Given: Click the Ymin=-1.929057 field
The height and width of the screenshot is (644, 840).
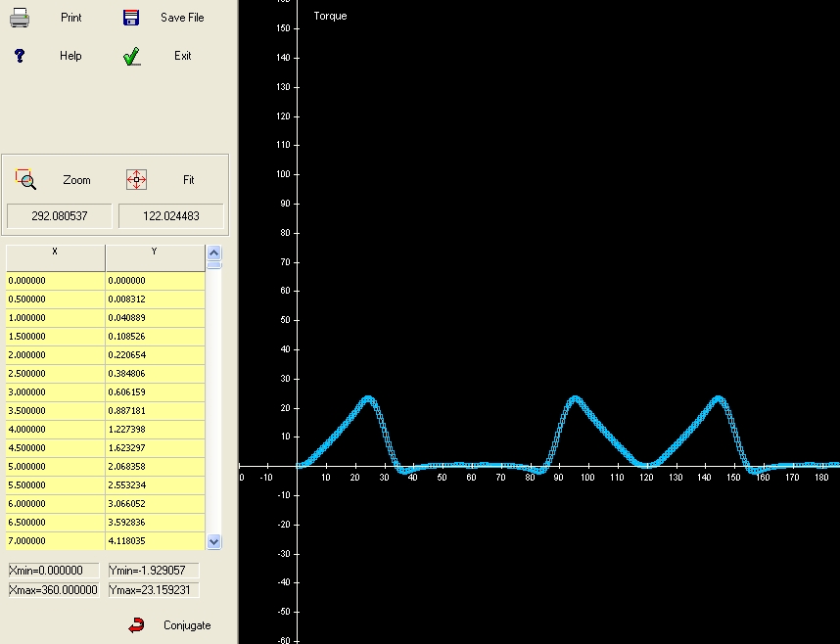Looking at the screenshot, I should coord(154,570).
